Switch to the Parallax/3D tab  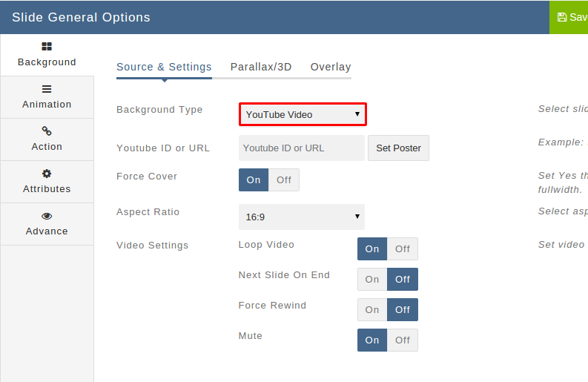[261, 67]
